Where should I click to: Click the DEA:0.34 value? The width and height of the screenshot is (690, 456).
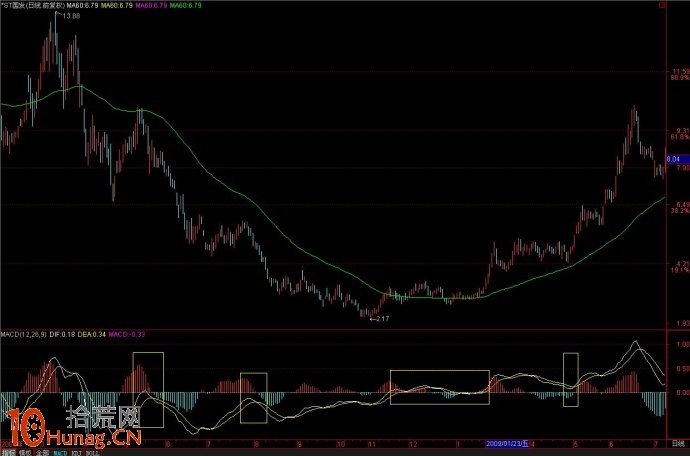pos(92,335)
